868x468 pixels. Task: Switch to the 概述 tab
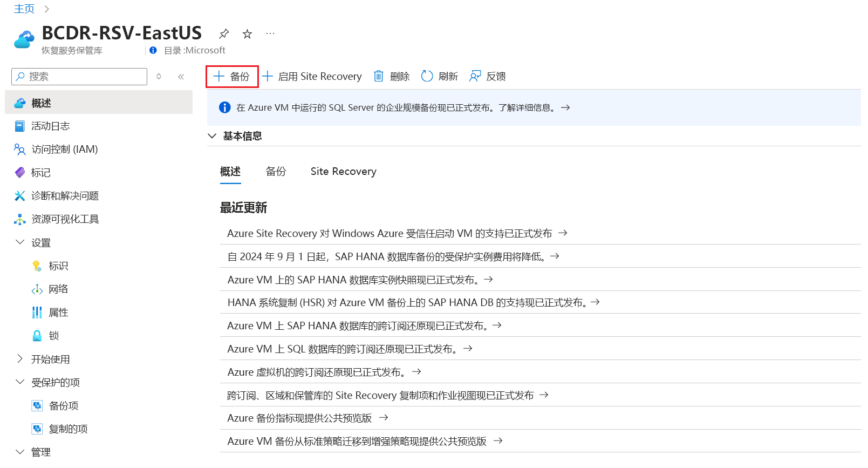click(x=230, y=171)
